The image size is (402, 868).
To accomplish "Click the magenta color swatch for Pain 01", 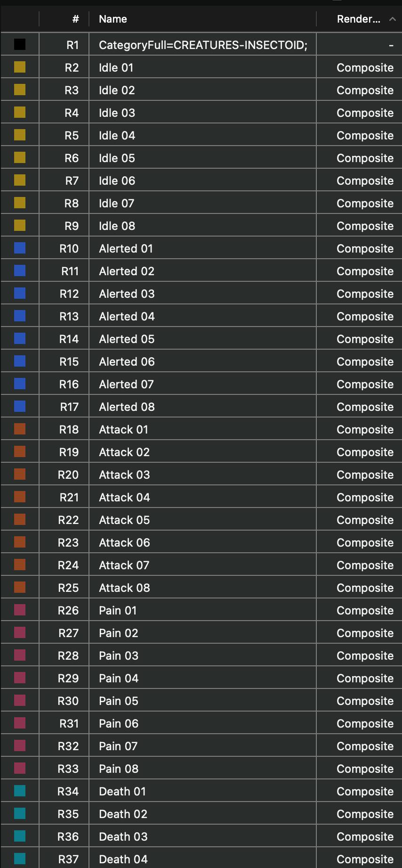I will tap(20, 610).
